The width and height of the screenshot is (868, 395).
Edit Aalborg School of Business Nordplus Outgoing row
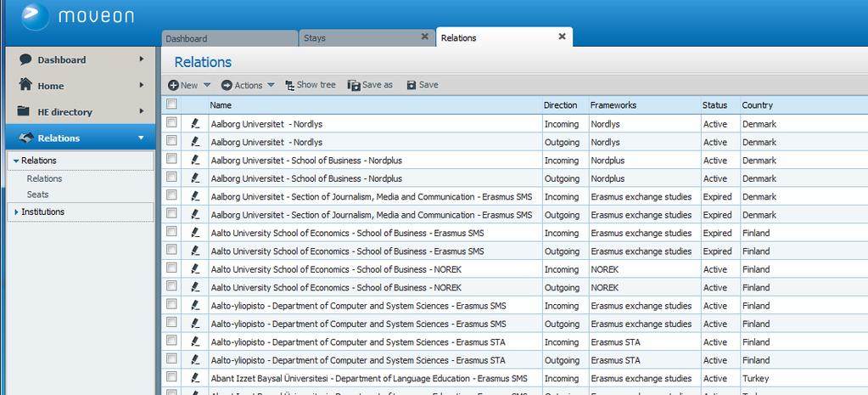tap(195, 178)
